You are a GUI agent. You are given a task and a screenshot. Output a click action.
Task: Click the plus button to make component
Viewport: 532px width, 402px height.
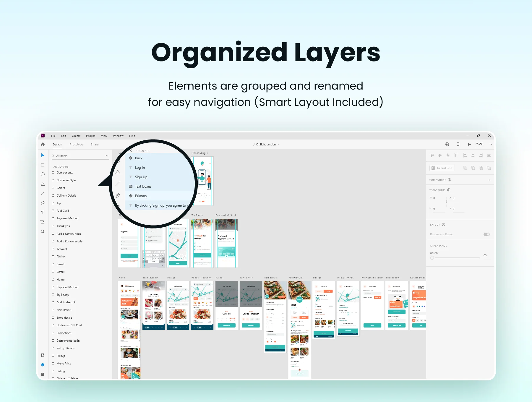[489, 180]
